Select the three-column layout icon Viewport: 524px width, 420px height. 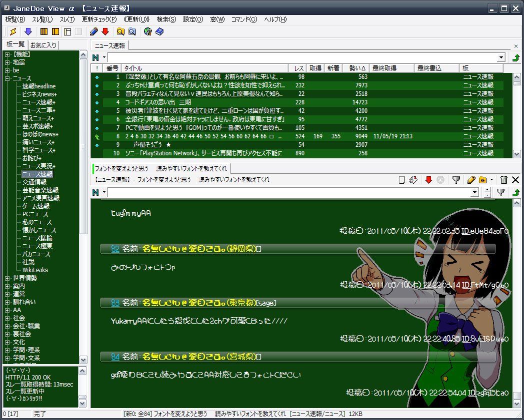44,31
